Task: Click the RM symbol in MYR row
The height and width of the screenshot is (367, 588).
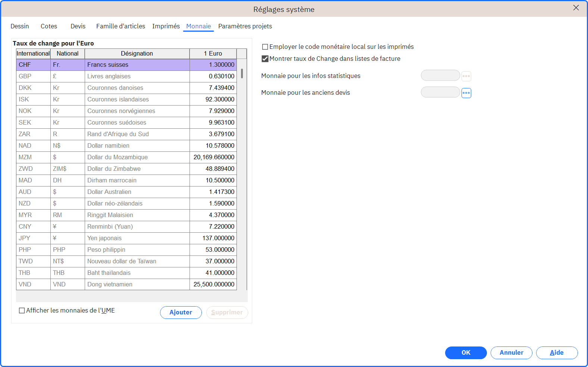Action: point(68,215)
